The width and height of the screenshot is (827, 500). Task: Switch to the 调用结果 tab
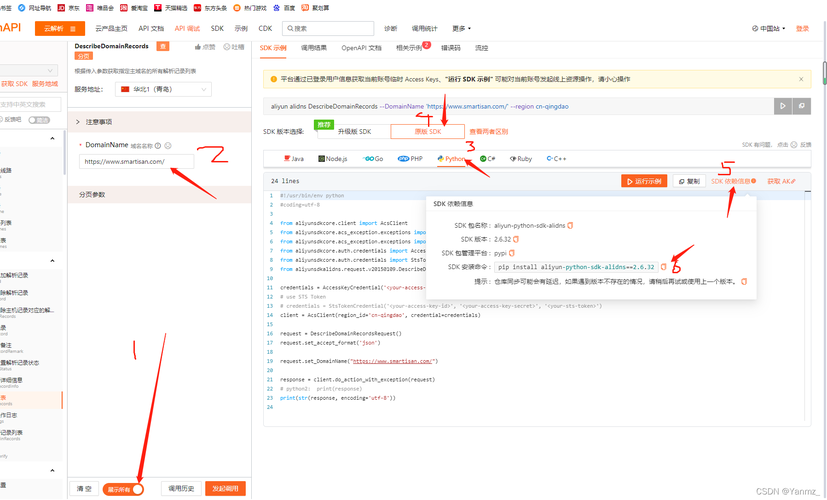coord(314,48)
